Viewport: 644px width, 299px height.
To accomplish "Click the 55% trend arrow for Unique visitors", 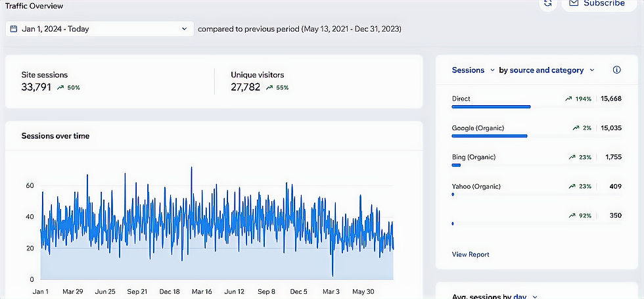I will coord(269,87).
